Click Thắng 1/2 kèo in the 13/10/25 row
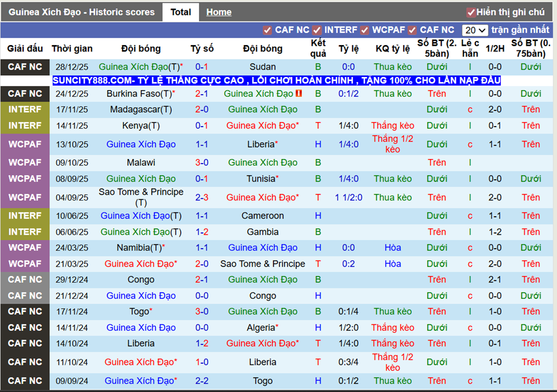Image resolution: width=557 pixels, height=392 pixels. click(393, 144)
